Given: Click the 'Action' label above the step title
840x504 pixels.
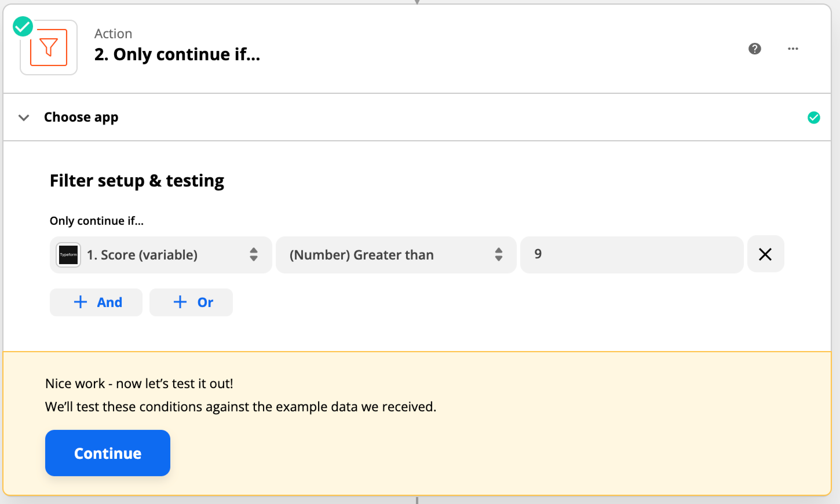Looking at the screenshot, I should pos(113,34).
